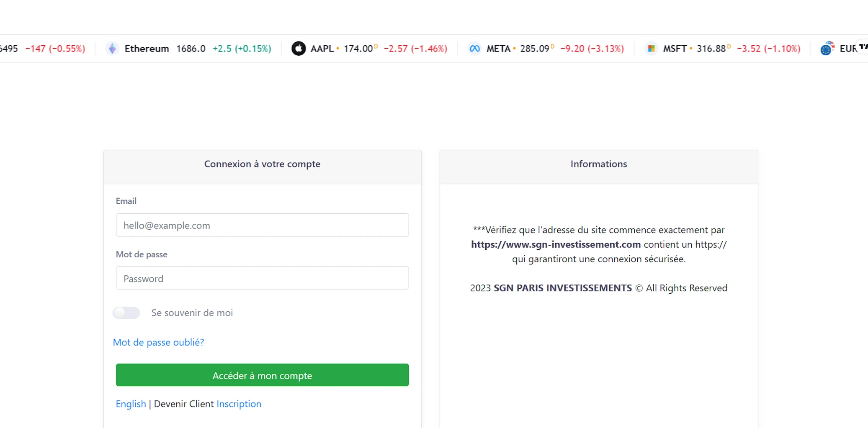
Task: Open the Mot de passe oublié link
Action: (x=158, y=342)
